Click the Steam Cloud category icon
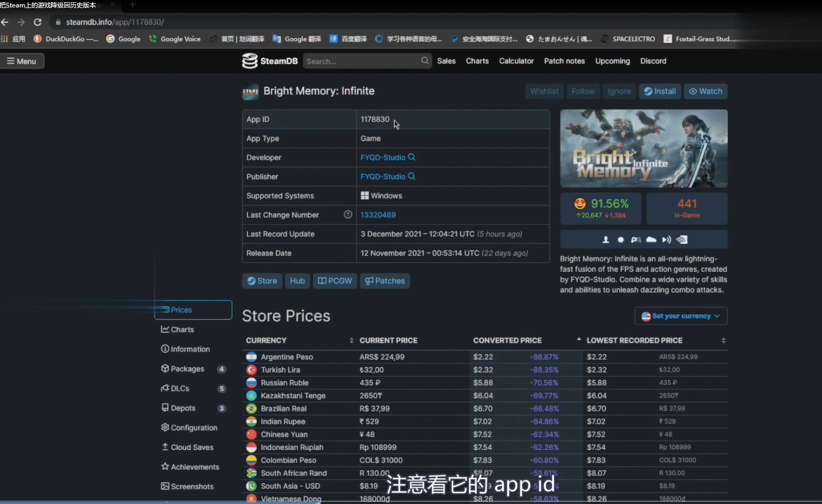Viewport: 822px width, 504px height. 651,240
